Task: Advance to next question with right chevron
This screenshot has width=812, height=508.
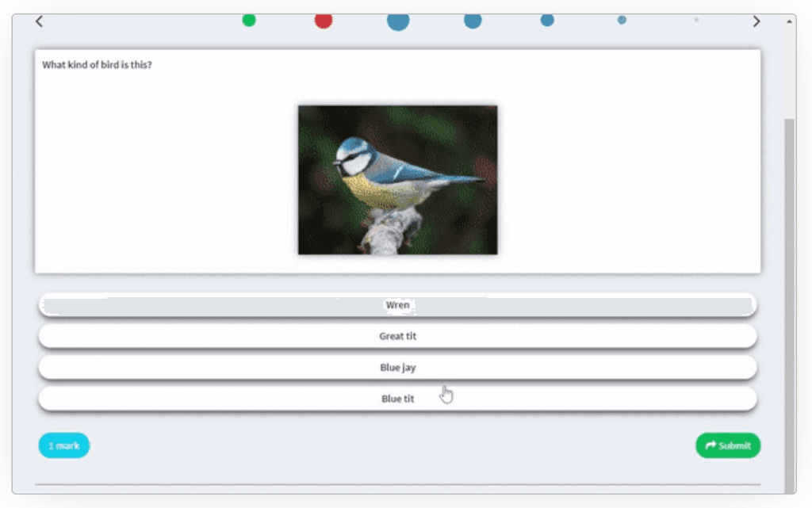Action: pyautogui.click(x=756, y=21)
